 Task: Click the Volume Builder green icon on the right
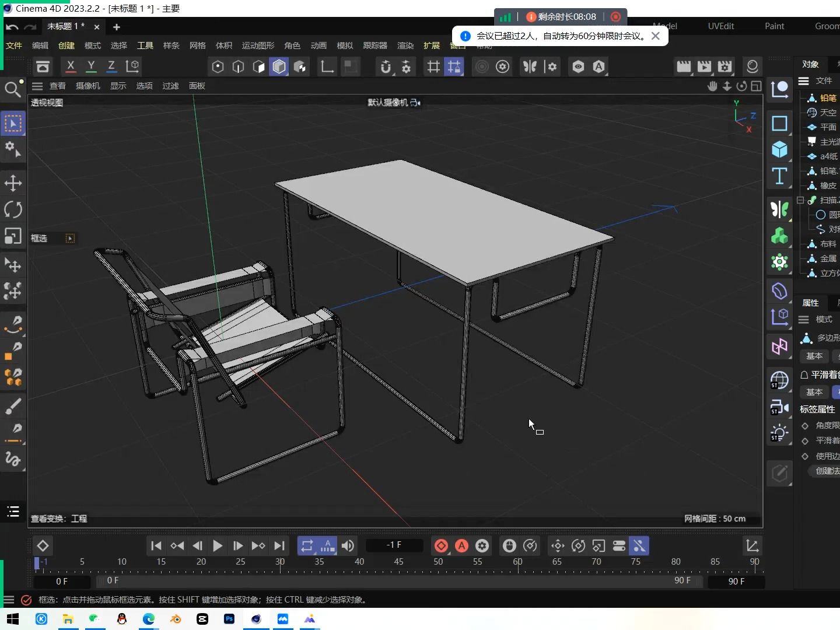pyautogui.click(x=780, y=236)
